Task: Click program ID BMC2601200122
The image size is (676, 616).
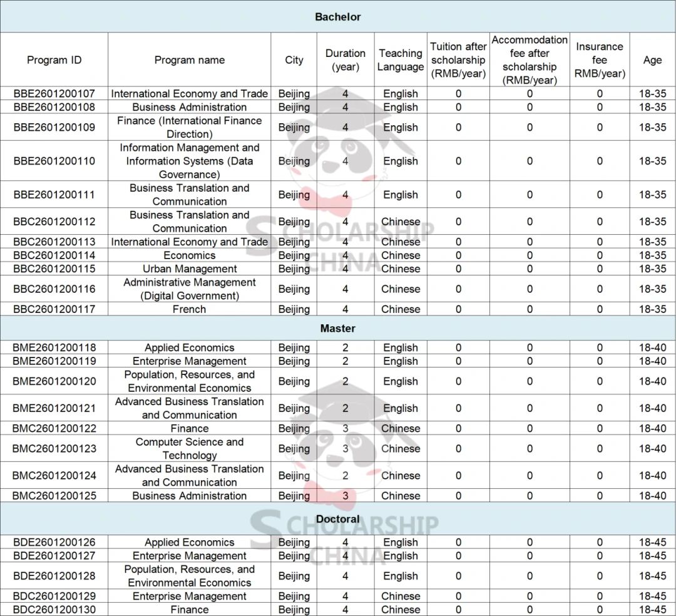Action: pyautogui.click(x=54, y=429)
